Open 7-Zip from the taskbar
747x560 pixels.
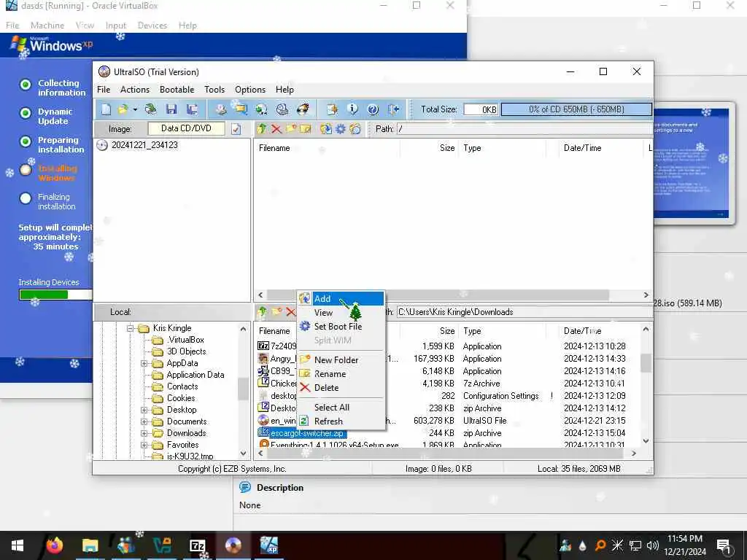click(197, 545)
